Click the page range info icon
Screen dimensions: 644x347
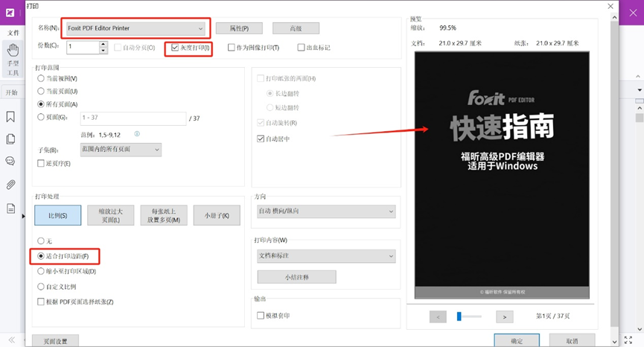click(137, 134)
